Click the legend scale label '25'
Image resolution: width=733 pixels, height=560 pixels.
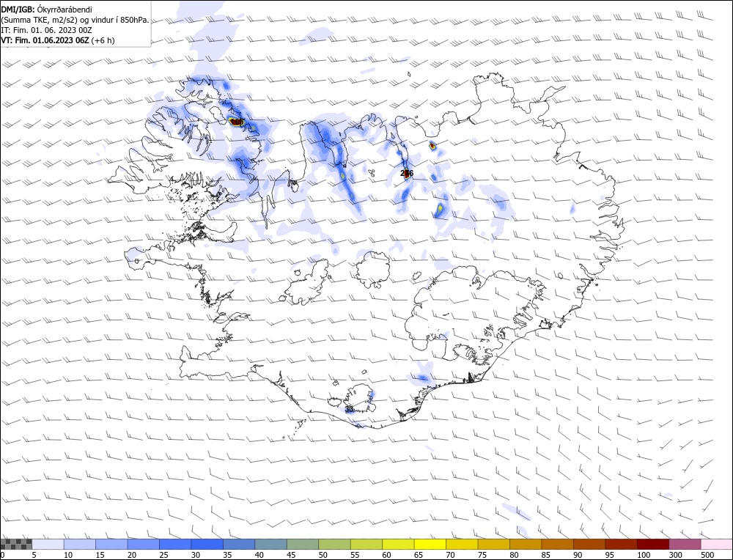(163, 555)
